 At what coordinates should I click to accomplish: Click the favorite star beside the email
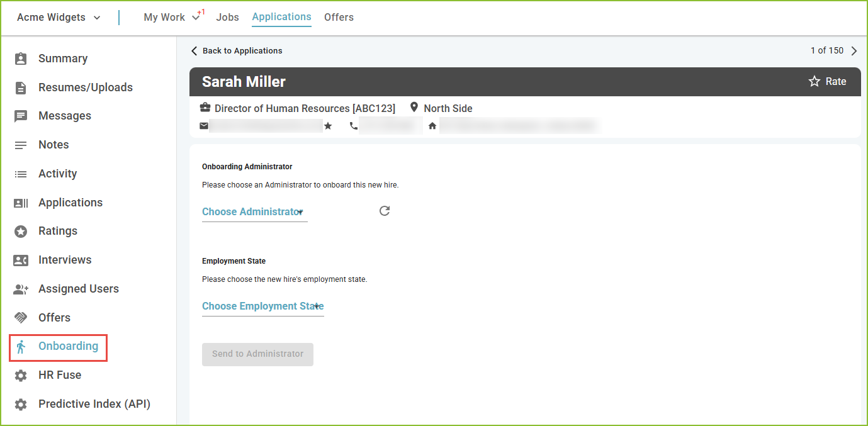point(328,126)
